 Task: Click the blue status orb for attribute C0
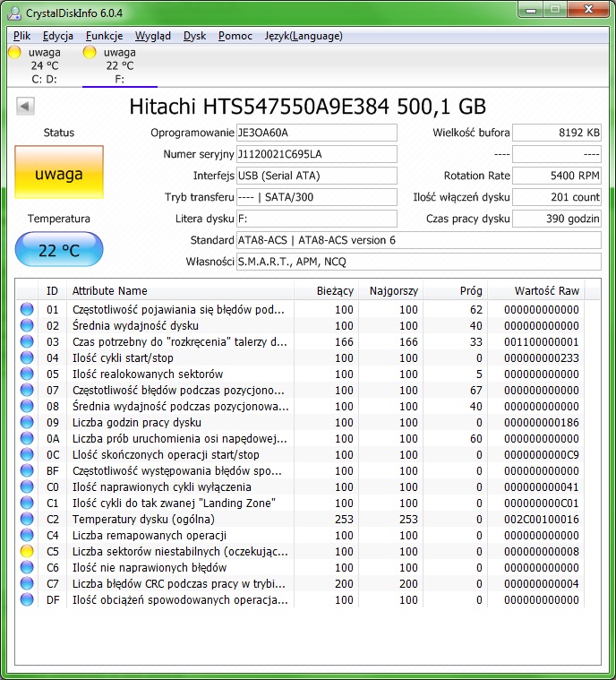coord(27,486)
